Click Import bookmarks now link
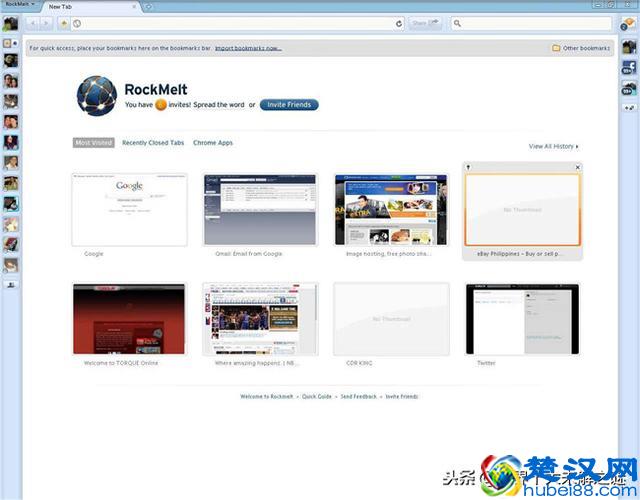 coord(248,47)
